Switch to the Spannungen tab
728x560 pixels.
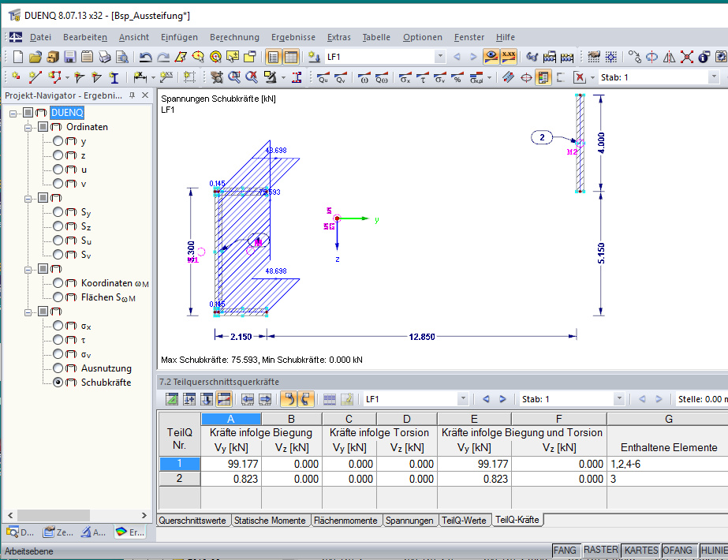tap(409, 521)
